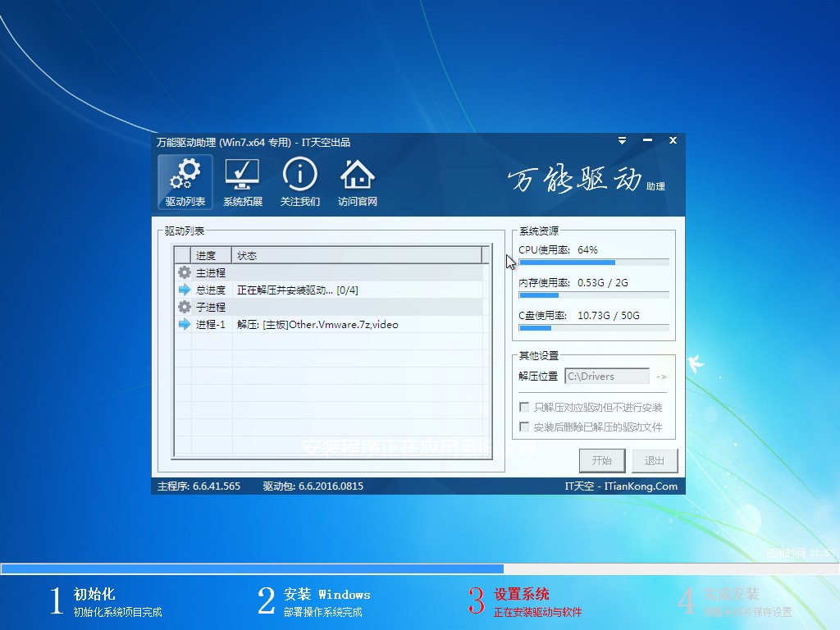The image size is (840, 630).
Task: Click the CPU usage value 64%
Action: 587,250
